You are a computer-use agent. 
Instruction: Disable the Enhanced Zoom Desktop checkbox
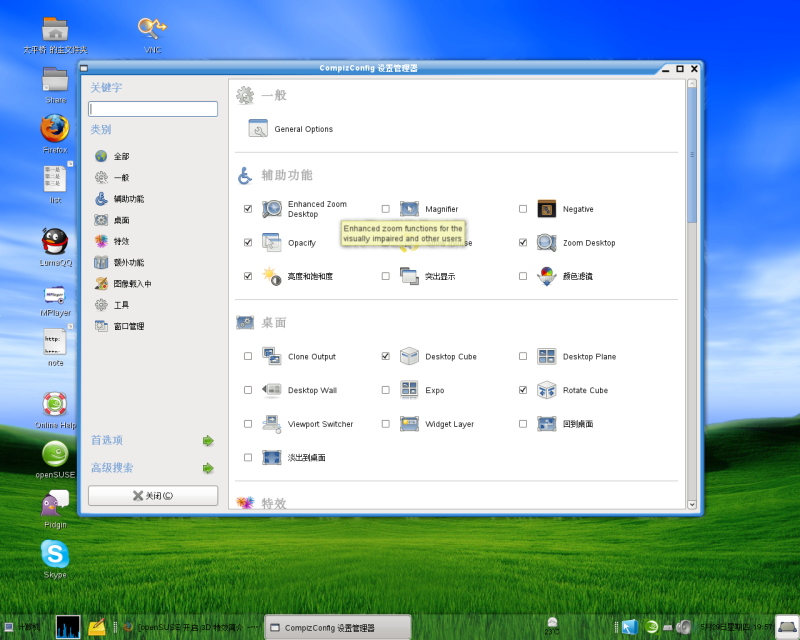pyautogui.click(x=248, y=209)
